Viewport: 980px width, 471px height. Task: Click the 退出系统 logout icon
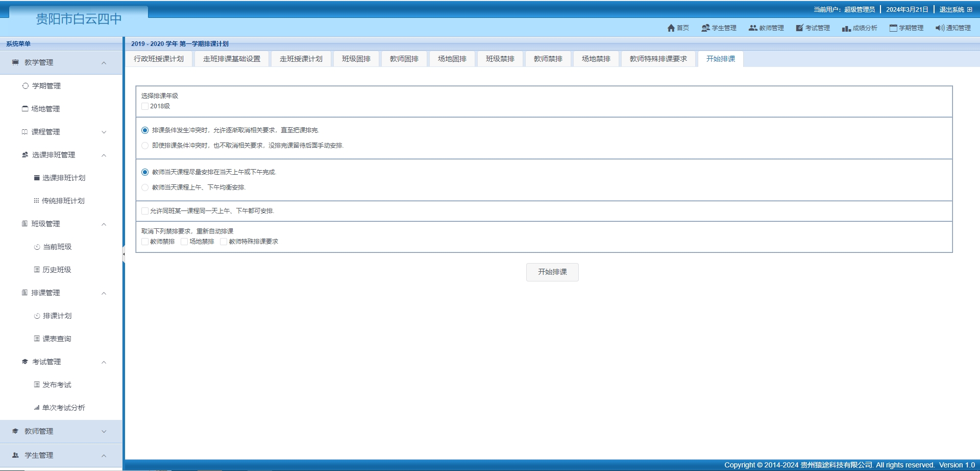tap(969, 10)
